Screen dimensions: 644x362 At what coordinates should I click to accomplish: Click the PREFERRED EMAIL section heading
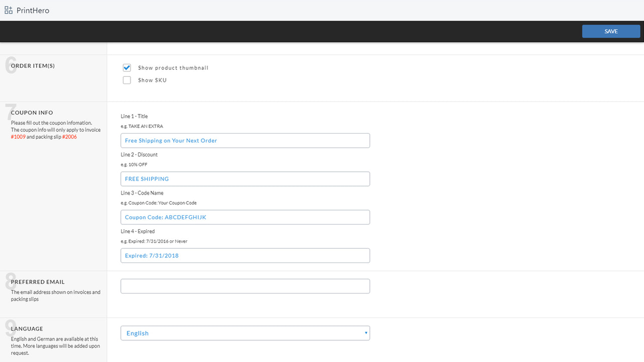(x=38, y=282)
